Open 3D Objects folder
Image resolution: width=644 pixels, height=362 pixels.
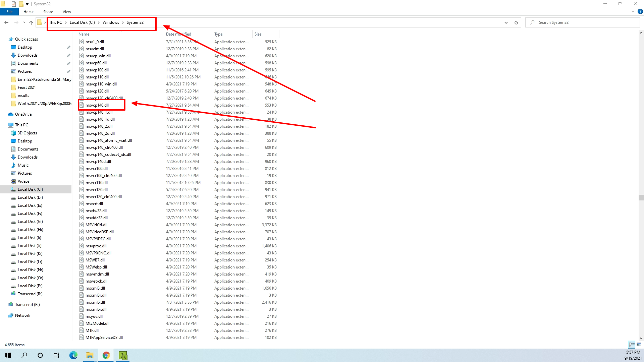click(x=27, y=133)
